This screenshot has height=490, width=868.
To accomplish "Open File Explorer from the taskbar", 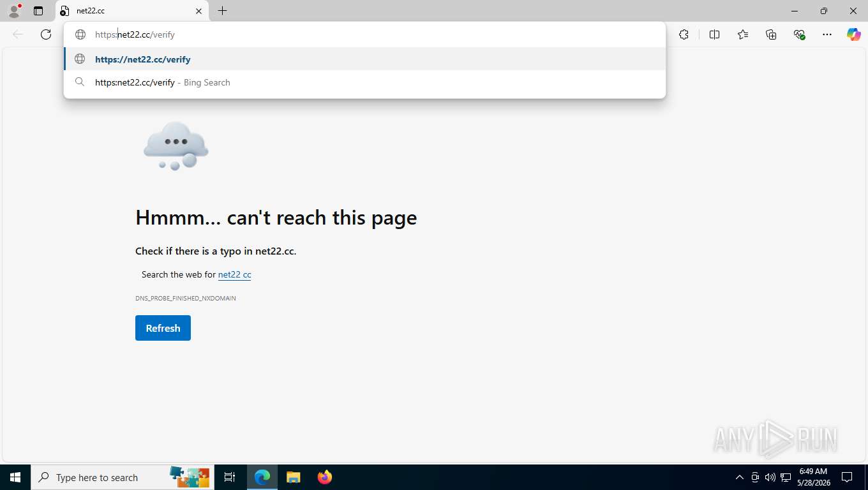I will pos(293,477).
